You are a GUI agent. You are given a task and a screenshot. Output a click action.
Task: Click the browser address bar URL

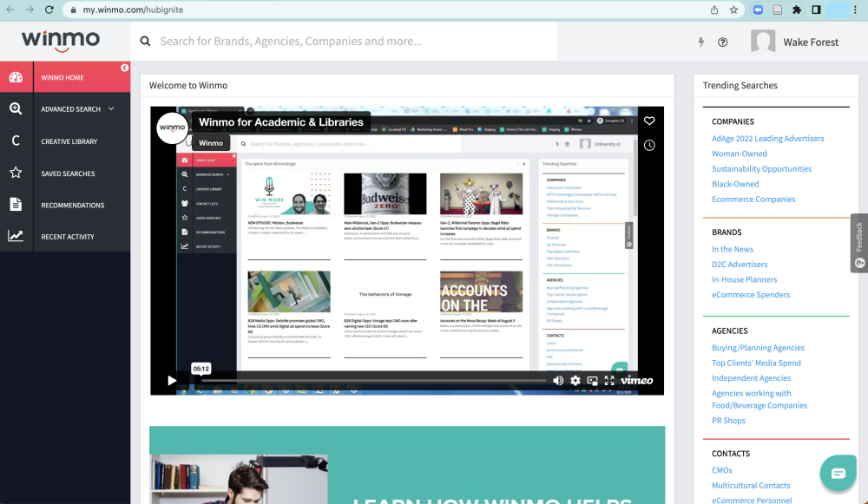(x=133, y=10)
